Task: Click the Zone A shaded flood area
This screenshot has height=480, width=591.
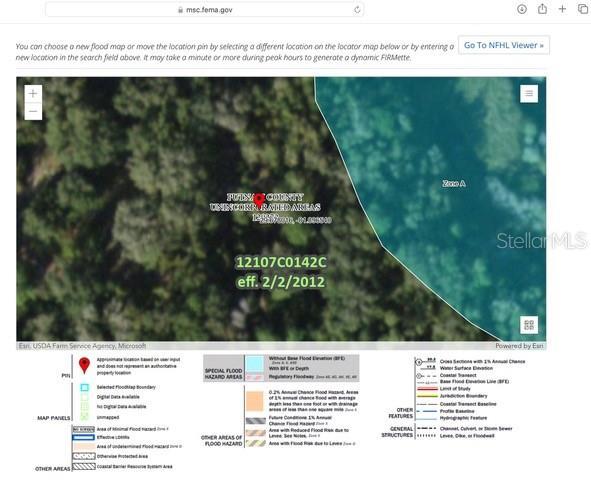Action: click(453, 183)
